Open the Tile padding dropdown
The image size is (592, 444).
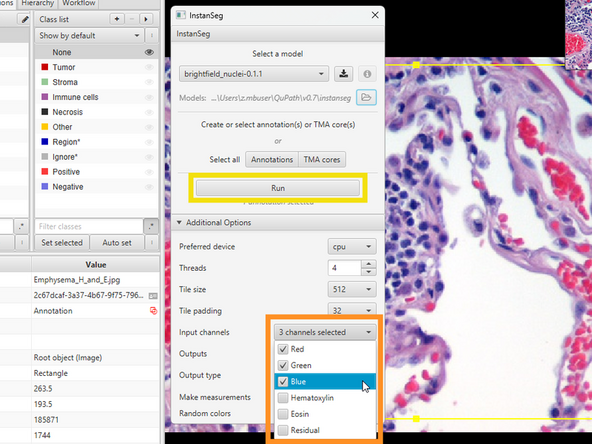(352, 310)
